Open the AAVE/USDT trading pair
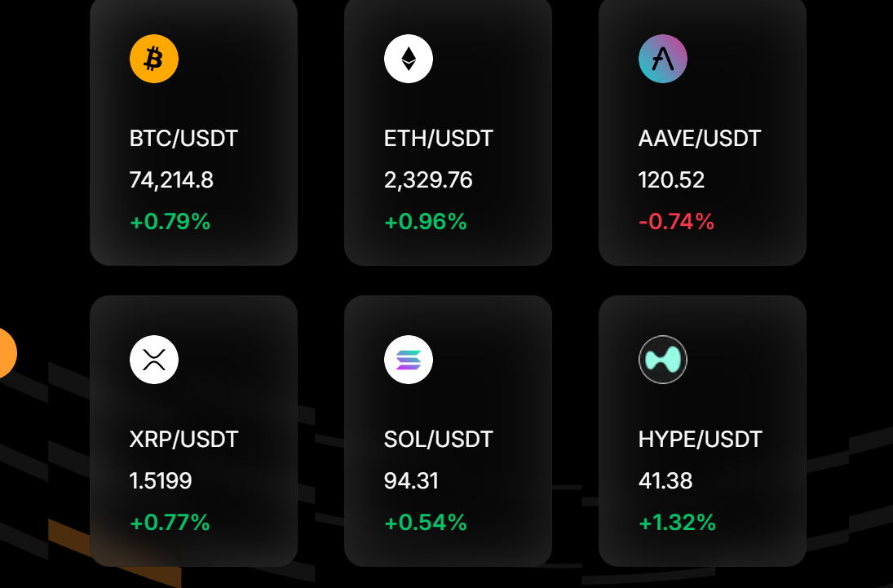This screenshot has width=893, height=588. coord(698,138)
